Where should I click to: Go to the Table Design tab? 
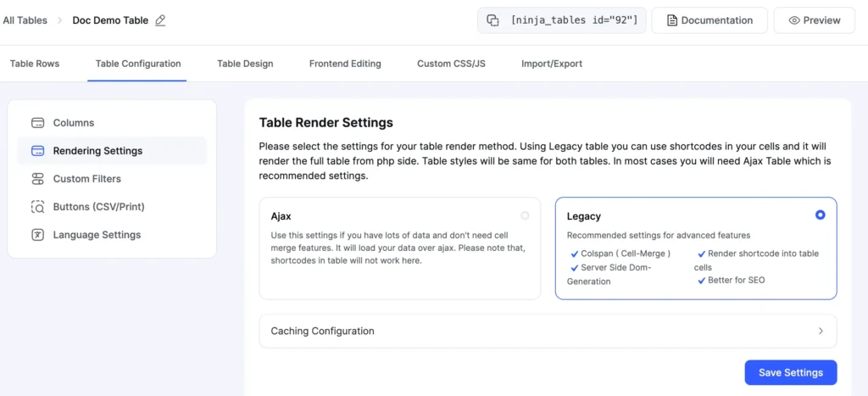pos(245,64)
